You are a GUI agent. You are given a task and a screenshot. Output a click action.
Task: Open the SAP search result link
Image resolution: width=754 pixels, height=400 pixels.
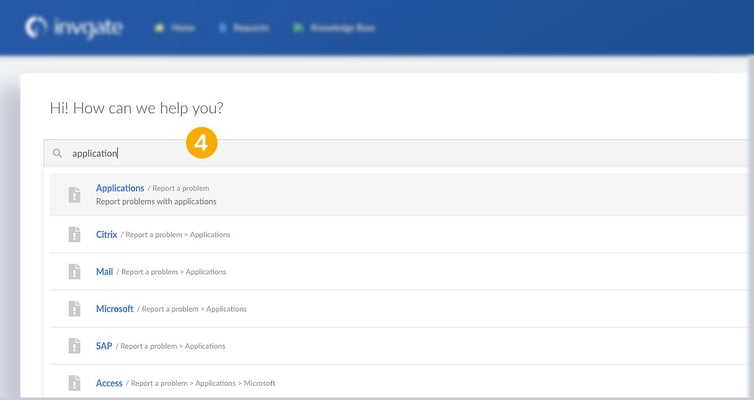point(104,346)
